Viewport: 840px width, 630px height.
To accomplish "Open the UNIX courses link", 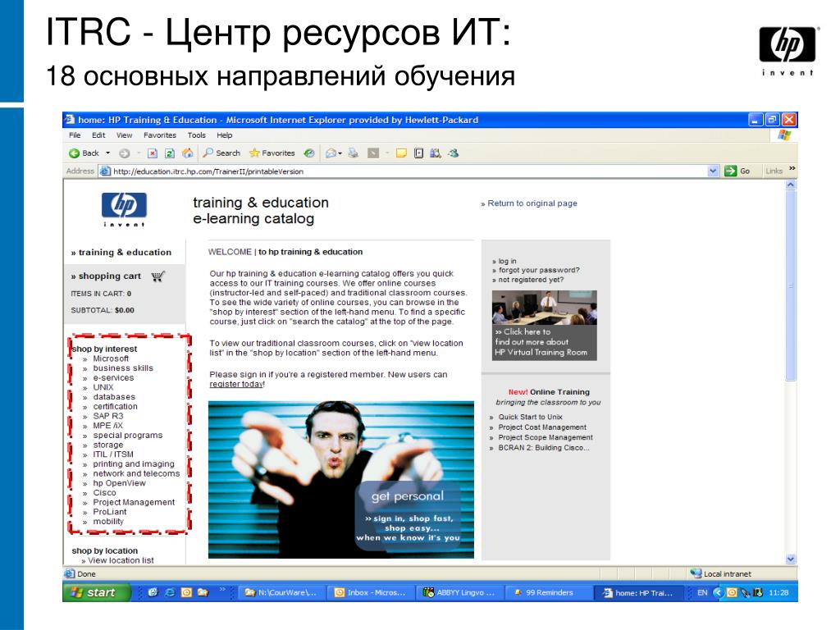I will click(103, 387).
